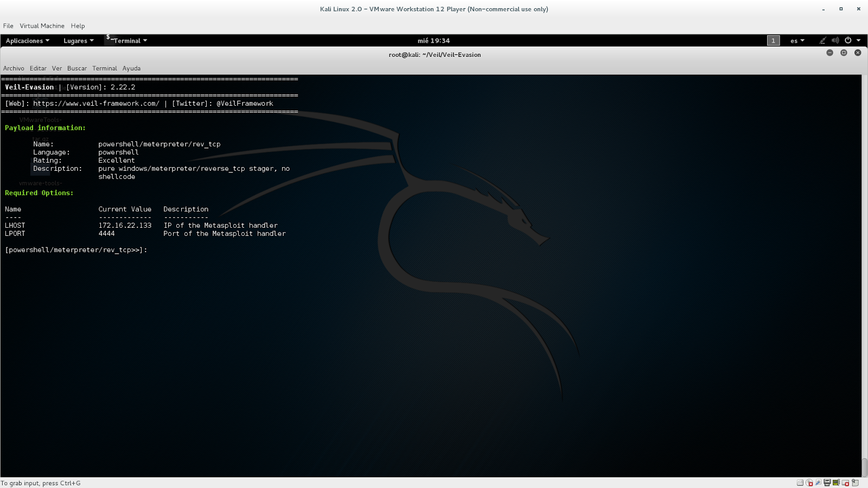The image size is (868, 488).
Task: Click the LPORT value '4444'
Action: pyautogui.click(x=106, y=234)
